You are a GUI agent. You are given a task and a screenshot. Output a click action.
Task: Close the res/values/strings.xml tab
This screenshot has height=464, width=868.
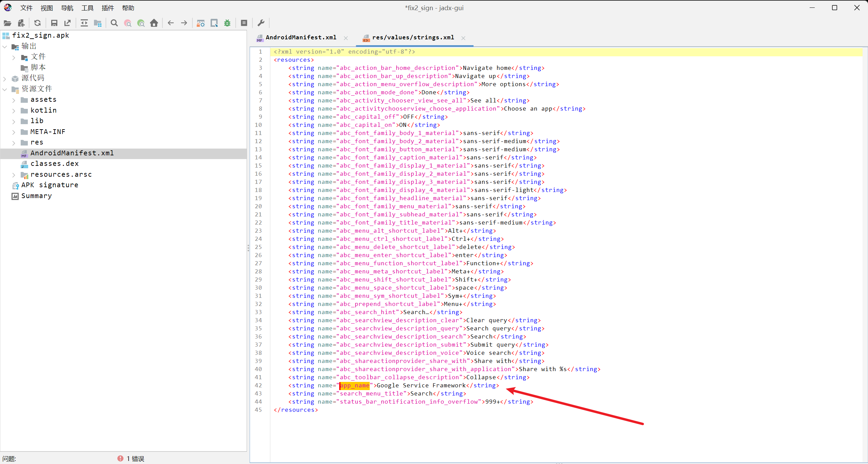(463, 38)
